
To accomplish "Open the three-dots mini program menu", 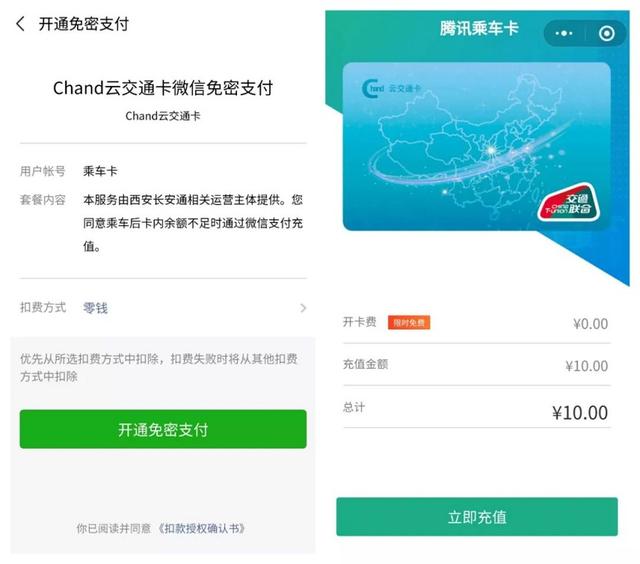I will [x=564, y=33].
